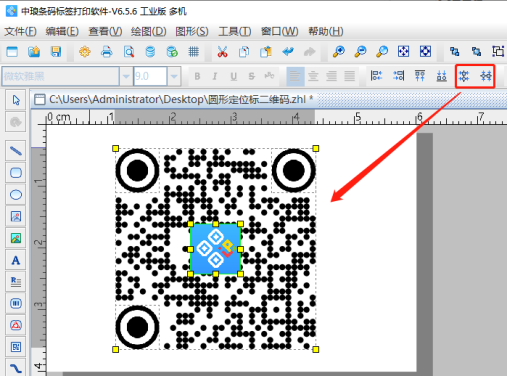The width and height of the screenshot is (508, 376).
Task: Select the 2D barcode tool in sidebar
Action: [16, 347]
